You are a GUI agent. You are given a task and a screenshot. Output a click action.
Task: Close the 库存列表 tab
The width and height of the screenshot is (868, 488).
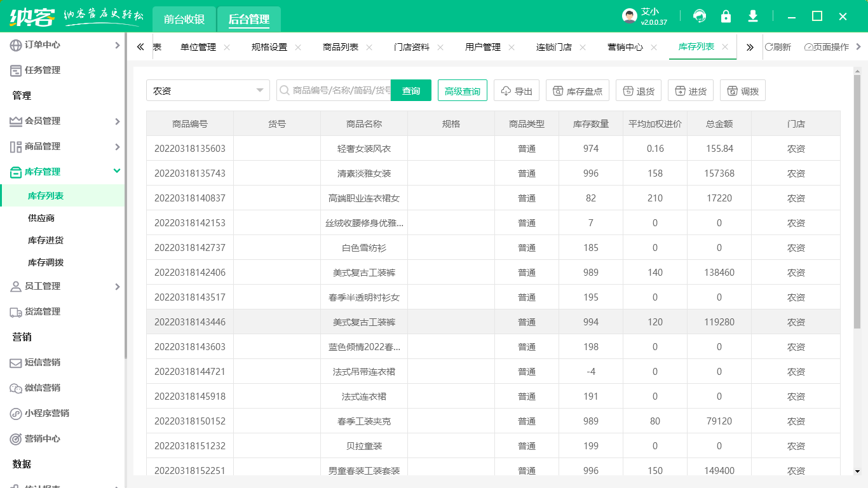(x=725, y=47)
